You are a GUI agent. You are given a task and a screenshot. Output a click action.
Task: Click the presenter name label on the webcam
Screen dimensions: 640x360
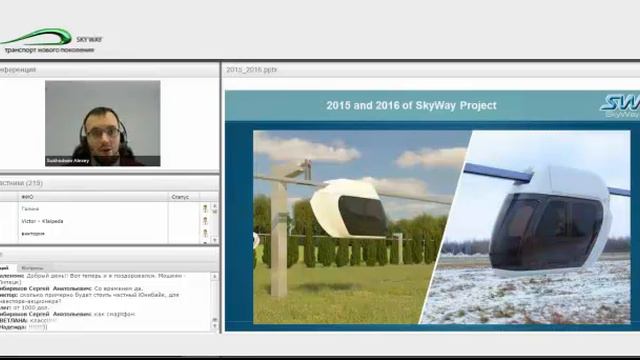68,161
